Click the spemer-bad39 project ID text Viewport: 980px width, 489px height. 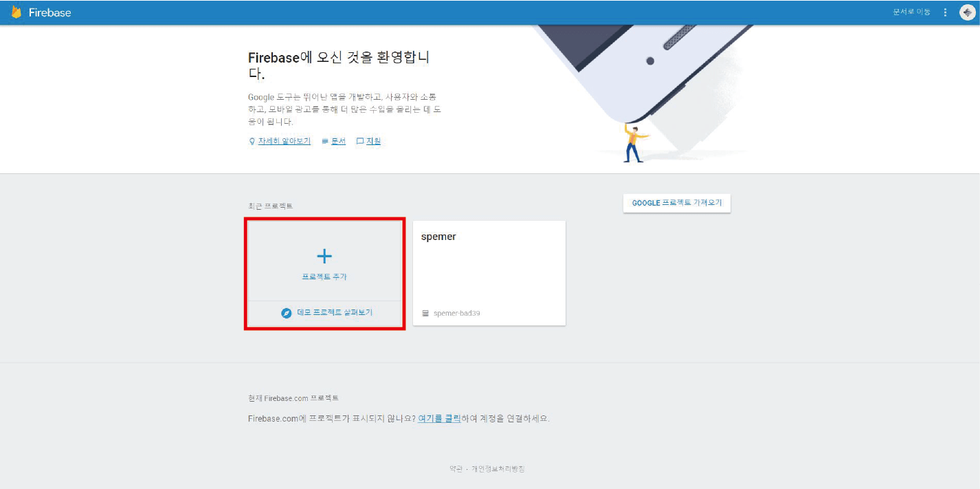[x=457, y=313]
